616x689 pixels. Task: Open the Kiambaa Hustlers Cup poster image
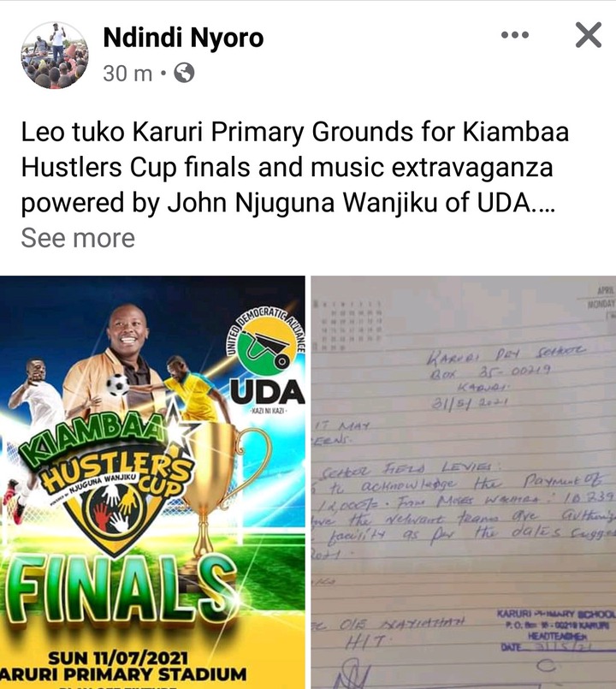pos(152,482)
